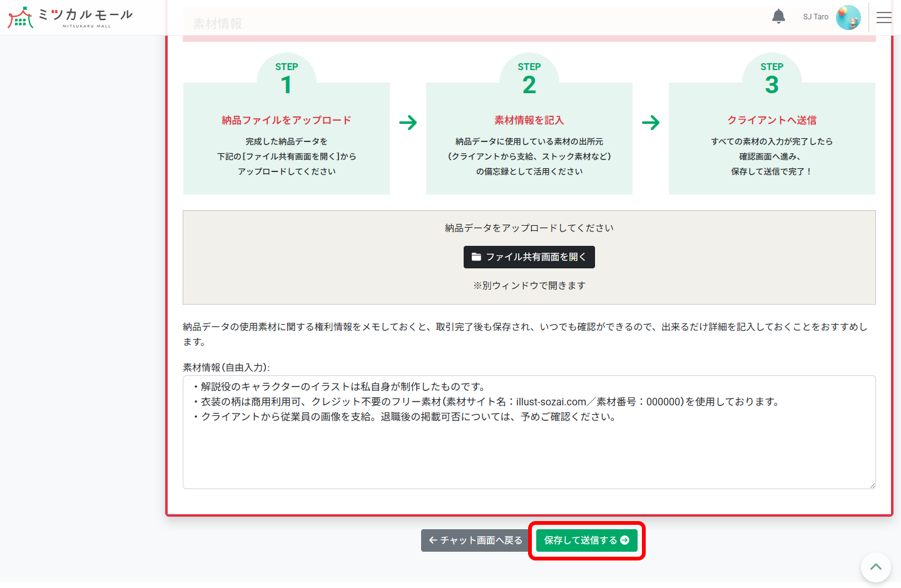Click the scroll-to-top chevron button
901x588 pixels.
point(875,567)
